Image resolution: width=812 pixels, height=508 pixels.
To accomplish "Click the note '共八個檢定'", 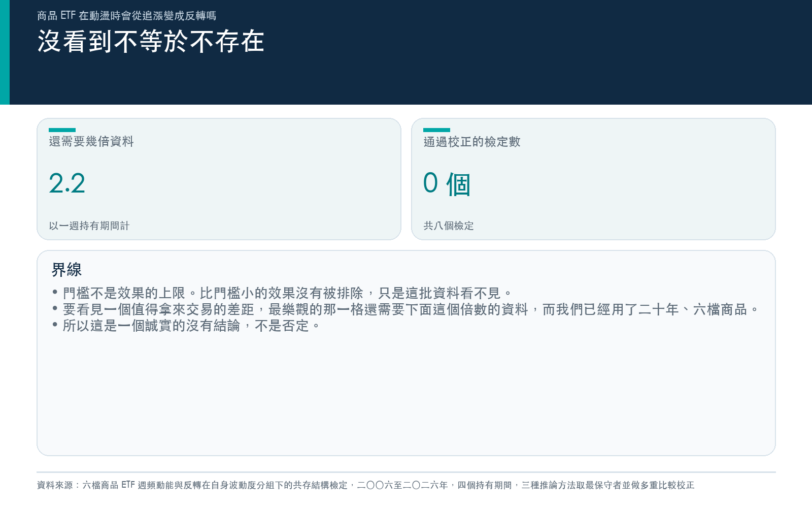I will 449,226.
